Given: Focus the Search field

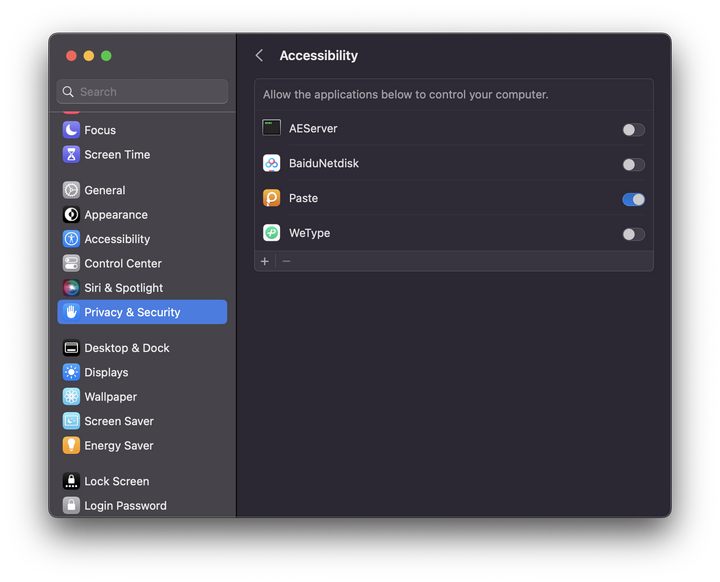Looking at the screenshot, I should [x=142, y=91].
